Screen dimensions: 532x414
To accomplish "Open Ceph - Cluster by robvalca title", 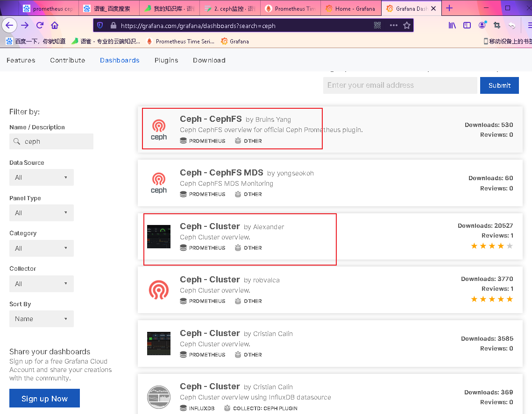I will 210,280.
